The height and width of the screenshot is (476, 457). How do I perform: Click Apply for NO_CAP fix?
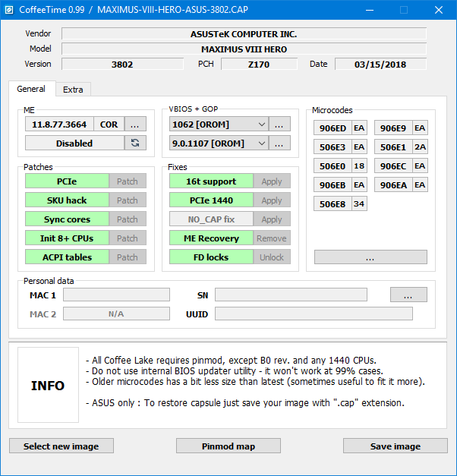coord(272,219)
